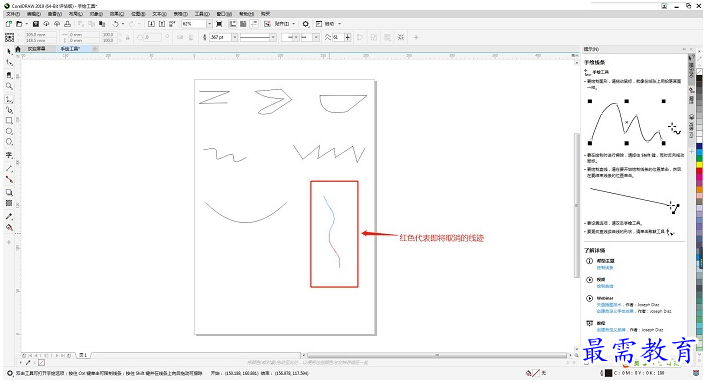Open the 文件 menu
The height and width of the screenshot is (382, 704).
[13, 14]
